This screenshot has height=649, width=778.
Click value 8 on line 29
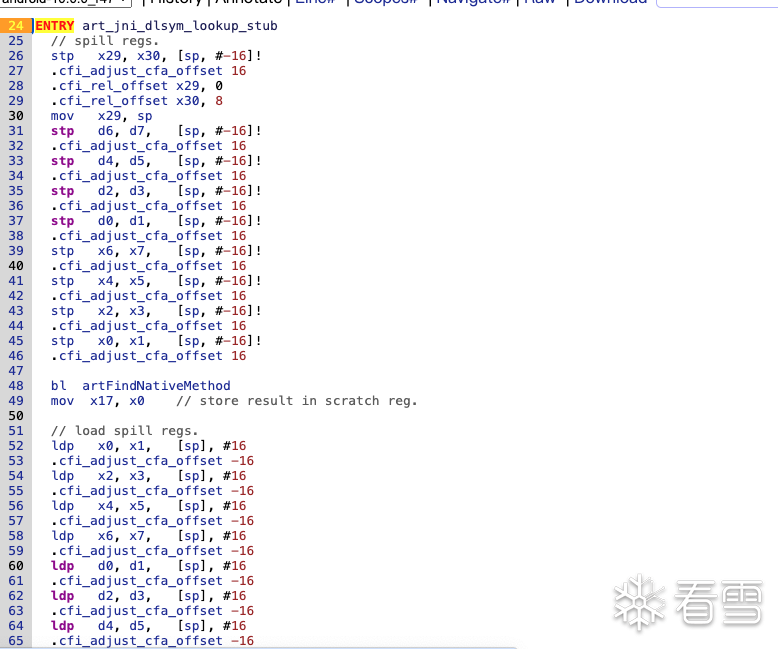pyautogui.click(x=219, y=101)
